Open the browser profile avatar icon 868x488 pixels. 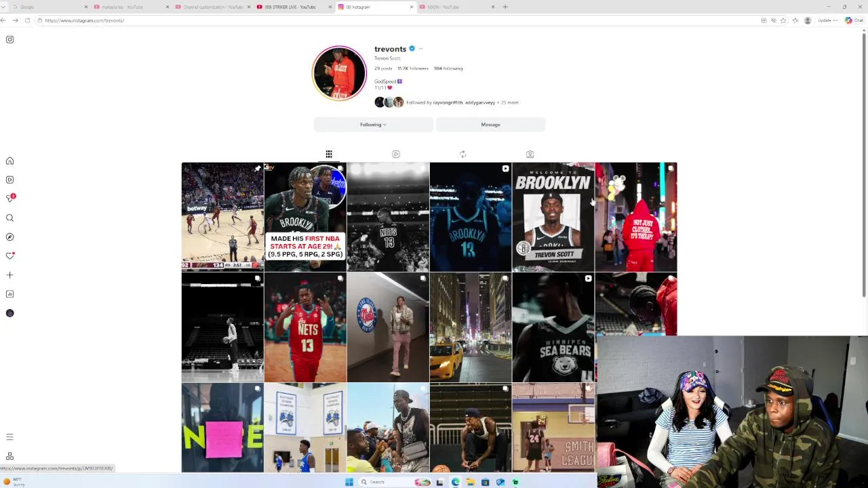pyautogui.click(x=807, y=20)
